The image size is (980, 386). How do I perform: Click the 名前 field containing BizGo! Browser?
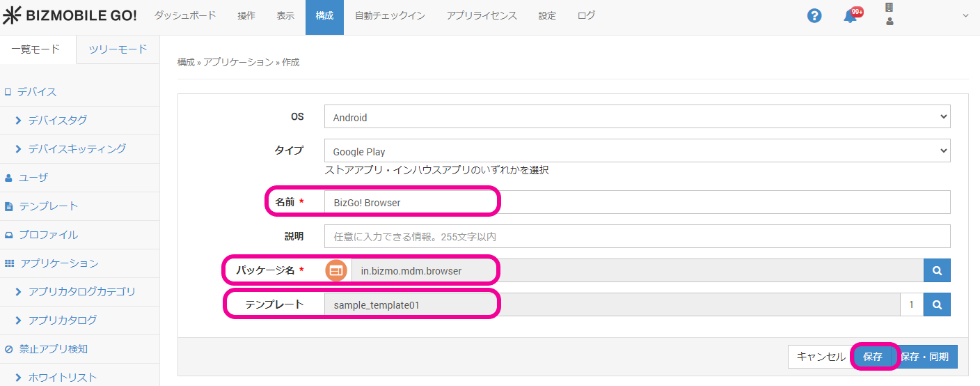pos(637,203)
